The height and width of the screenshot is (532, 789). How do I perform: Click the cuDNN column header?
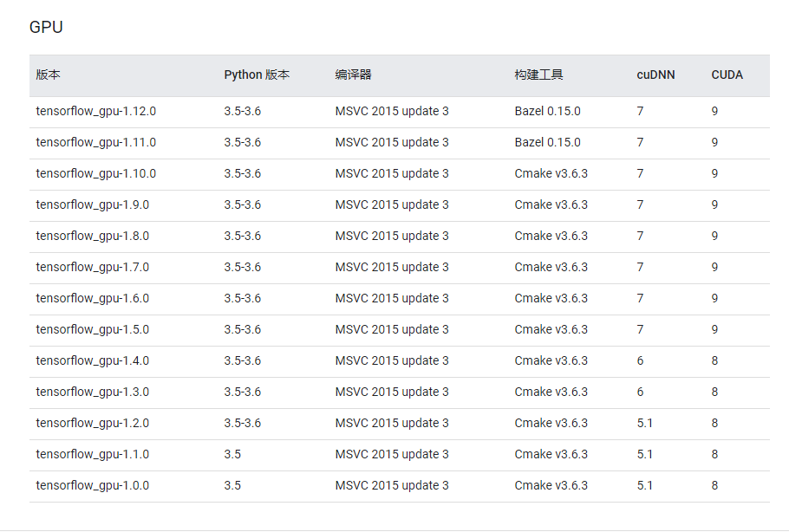655,75
